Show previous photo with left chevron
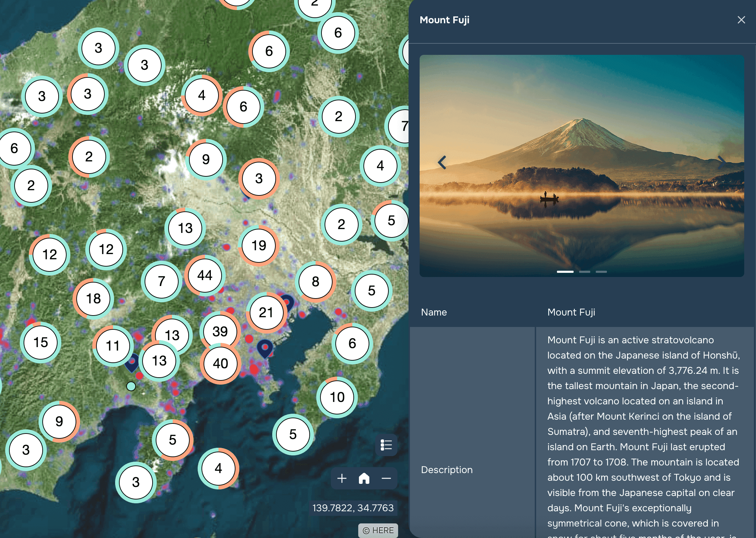 point(442,162)
